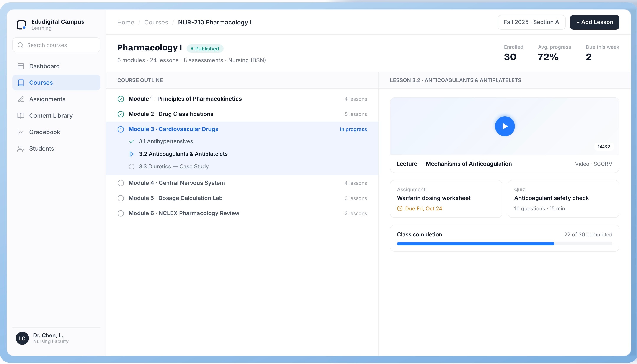This screenshot has height=364, width=637.
Task: Go to Assignments in the sidebar
Action: point(56,99)
